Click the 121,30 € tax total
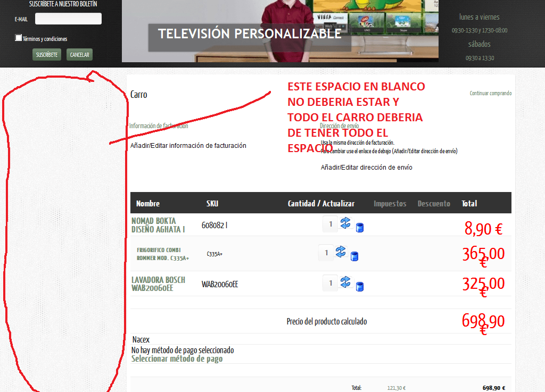Image resolution: width=545 pixels, height=392 pixels. (x=396, y=388)
